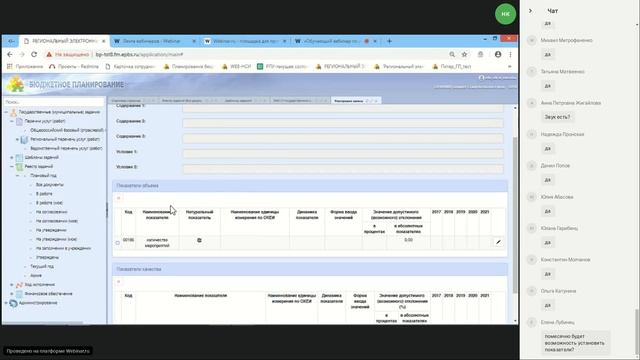
Task: Close the 'Лента вебинаров' browser tab
Action: [194, 41]
